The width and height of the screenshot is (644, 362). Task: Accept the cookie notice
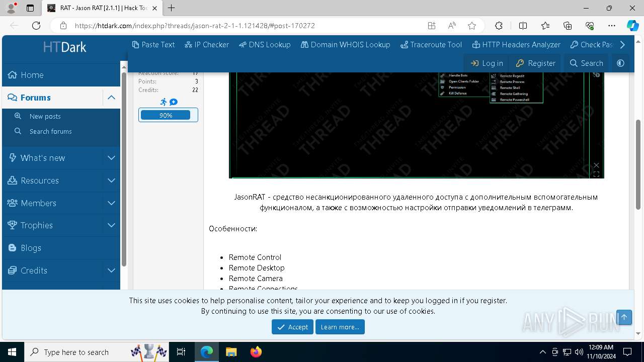(x=292, y=327)
